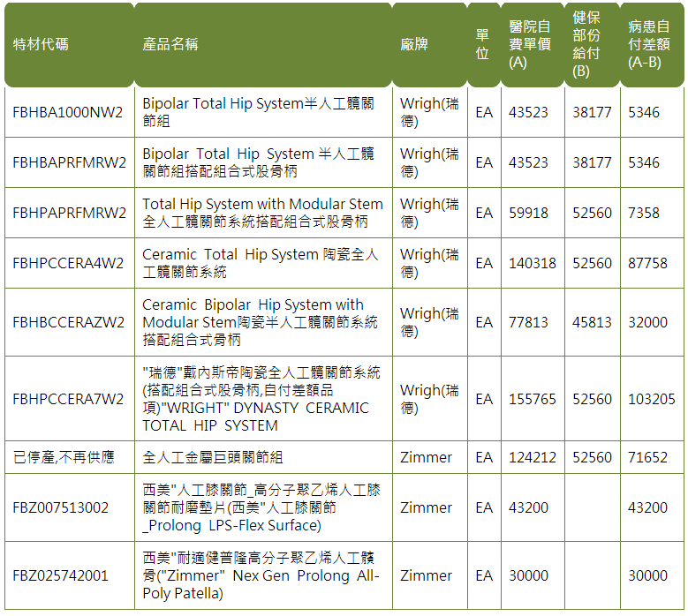
Task: Click price 140318
Action: click(x=533, y=263)
